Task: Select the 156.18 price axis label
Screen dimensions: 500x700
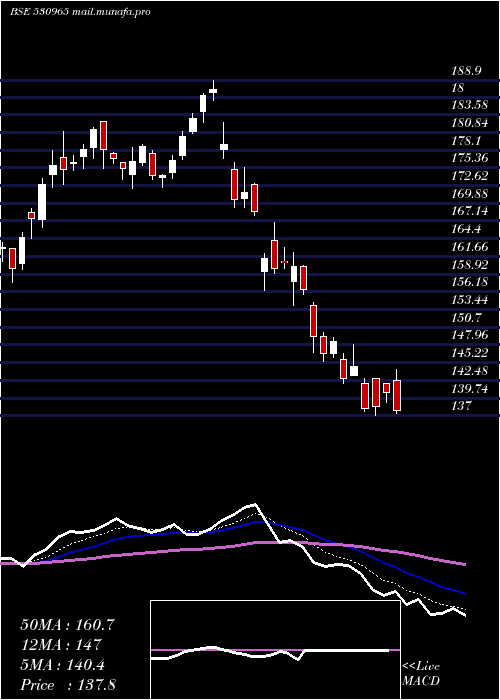Action: click(470, 282)
